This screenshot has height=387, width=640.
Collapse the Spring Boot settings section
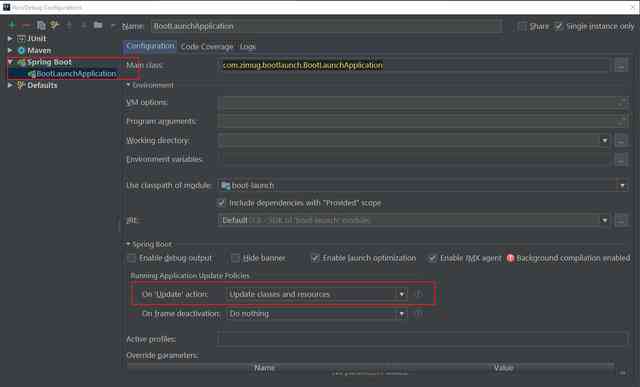point(128,244)
